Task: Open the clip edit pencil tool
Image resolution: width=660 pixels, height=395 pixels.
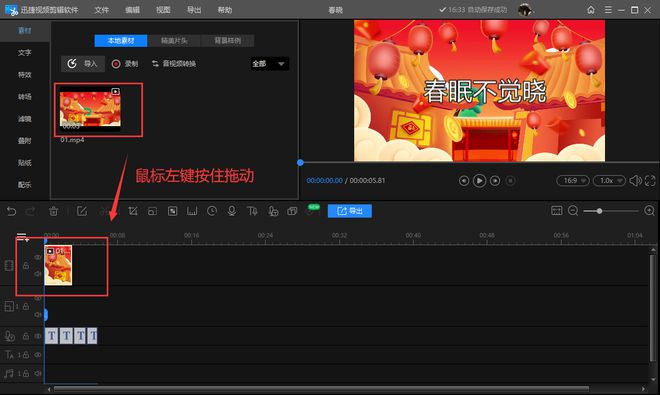Action: pyautogui.click(x=82, y=211)
